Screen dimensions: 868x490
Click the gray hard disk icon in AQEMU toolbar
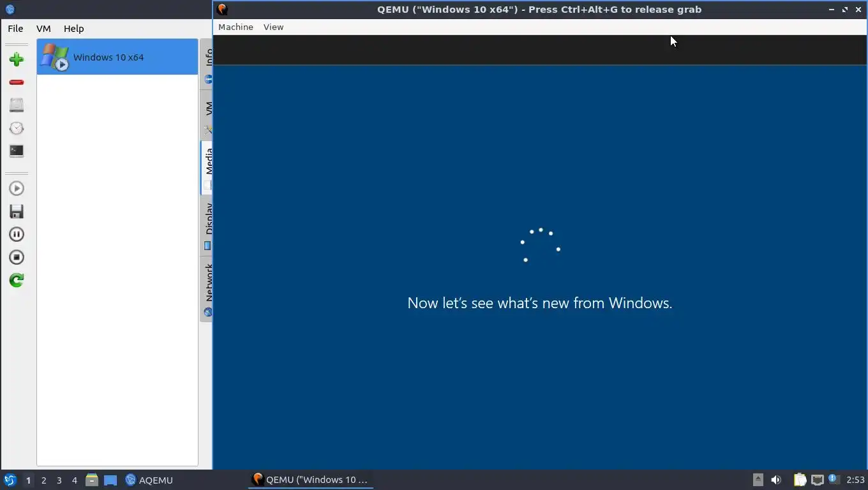[17, 105]
